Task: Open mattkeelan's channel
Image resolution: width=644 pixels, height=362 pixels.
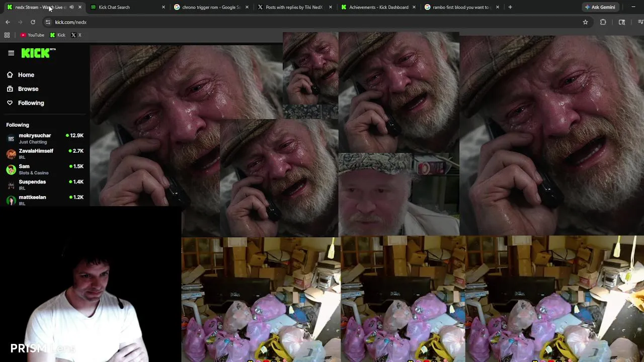Action: click(45, 200)
